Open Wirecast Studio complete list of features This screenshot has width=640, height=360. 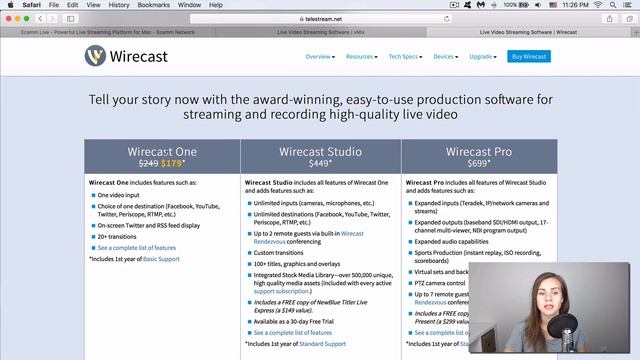293,333
